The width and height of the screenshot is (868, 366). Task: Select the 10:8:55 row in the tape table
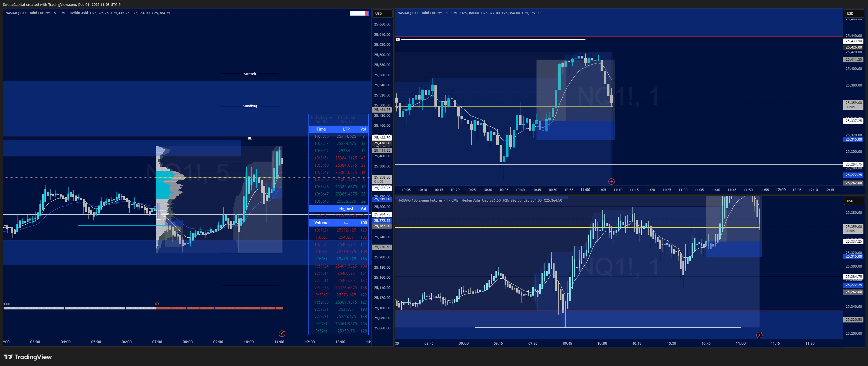pyautogui.click(x=339, y=136)
